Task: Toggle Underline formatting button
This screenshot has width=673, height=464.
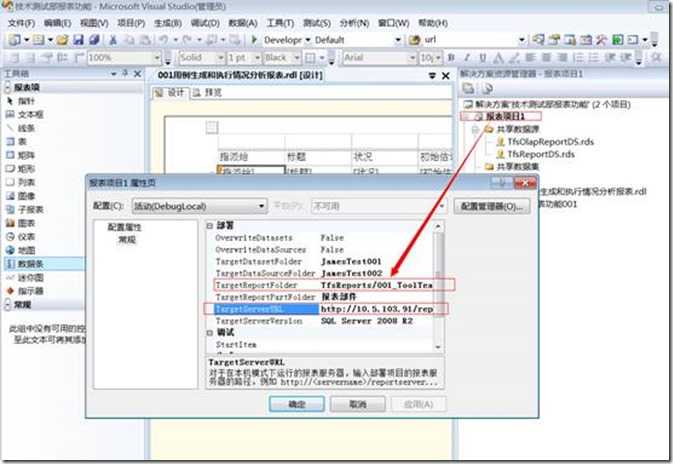Action: tap(483, 57)
